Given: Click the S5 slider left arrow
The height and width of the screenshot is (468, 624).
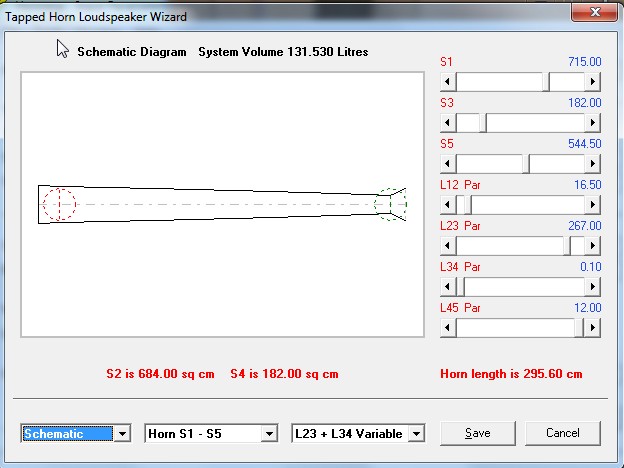Looking at the screenshot, I should 448,164.
